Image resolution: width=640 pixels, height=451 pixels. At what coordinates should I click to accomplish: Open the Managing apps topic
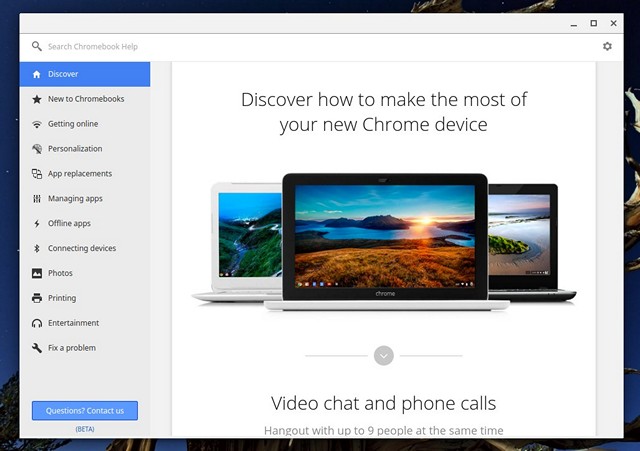click(x=84, y=199)
